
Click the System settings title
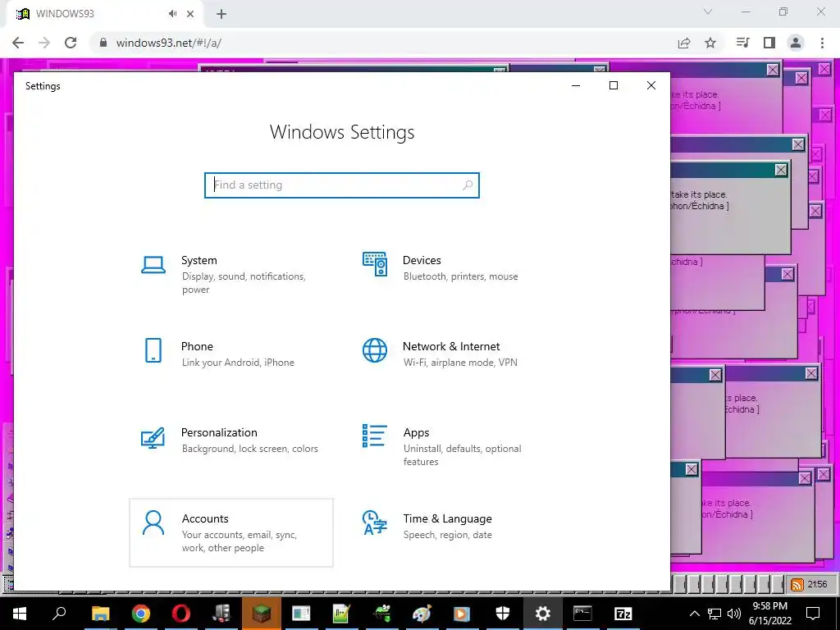coord(199,260)
